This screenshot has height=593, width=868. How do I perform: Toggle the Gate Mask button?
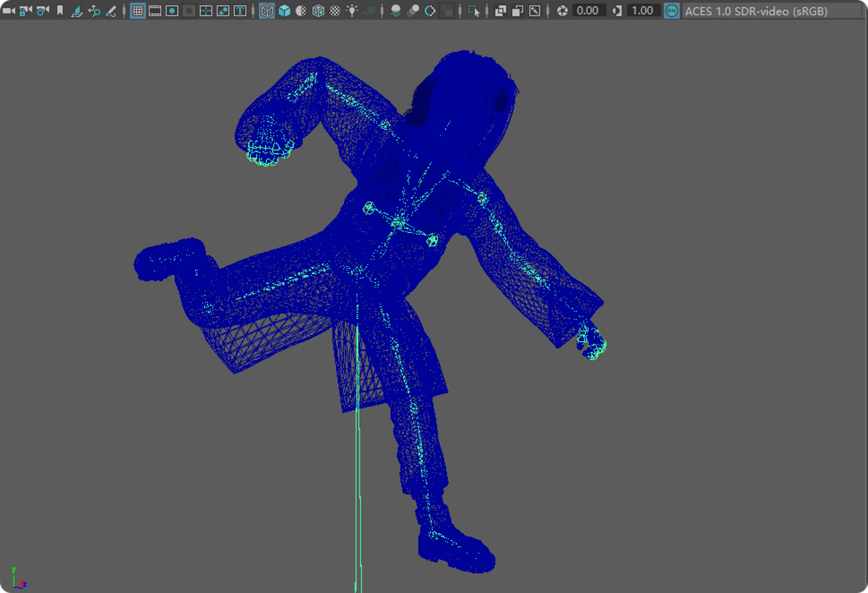[x=189, y=10]
